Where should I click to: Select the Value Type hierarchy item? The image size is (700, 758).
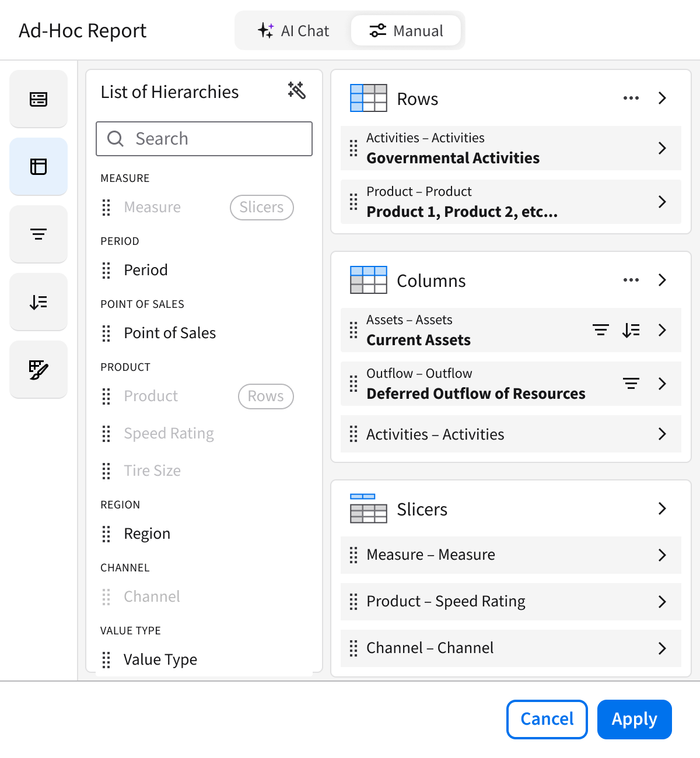click(160, 659)
